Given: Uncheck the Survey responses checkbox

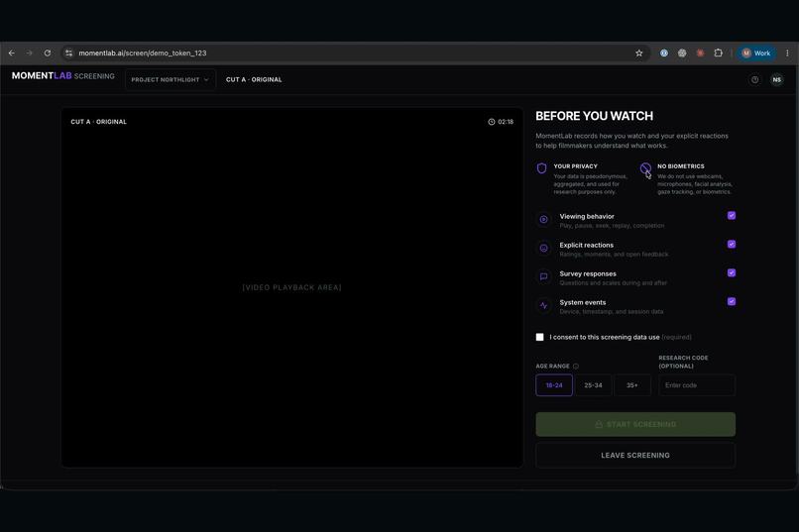Looking at the screenshot, I should [732, 272].
